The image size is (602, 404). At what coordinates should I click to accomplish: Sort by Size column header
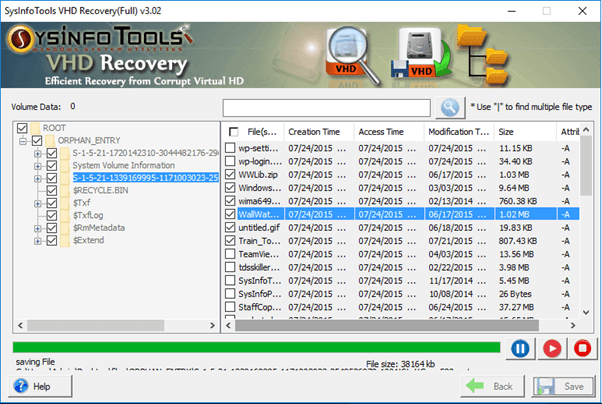(525, 132)
